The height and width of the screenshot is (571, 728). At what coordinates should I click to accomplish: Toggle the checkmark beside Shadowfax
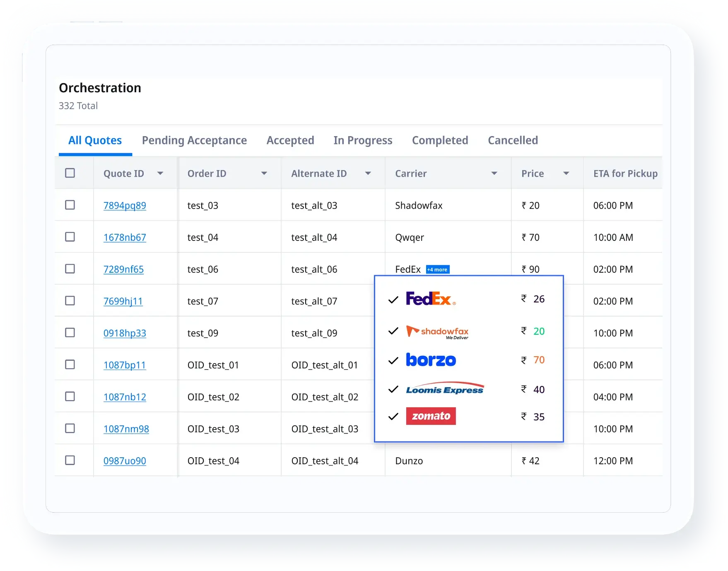tap(393, 332)
